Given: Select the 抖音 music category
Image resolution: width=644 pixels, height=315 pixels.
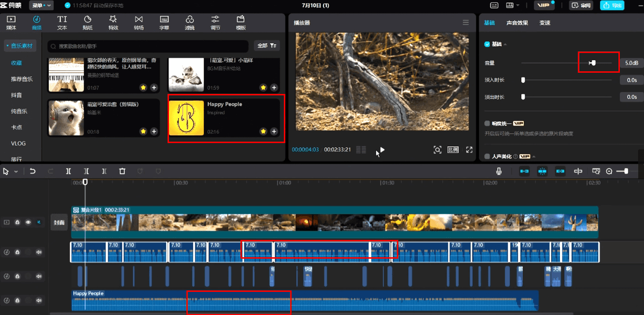Looking at the screenshot, I should point(17,95).
